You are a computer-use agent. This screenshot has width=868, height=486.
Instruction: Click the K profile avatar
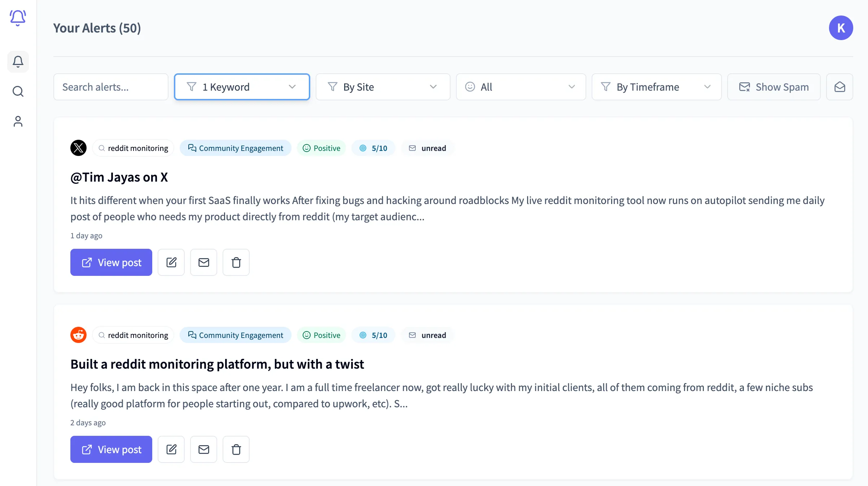[x=841, y=27]
